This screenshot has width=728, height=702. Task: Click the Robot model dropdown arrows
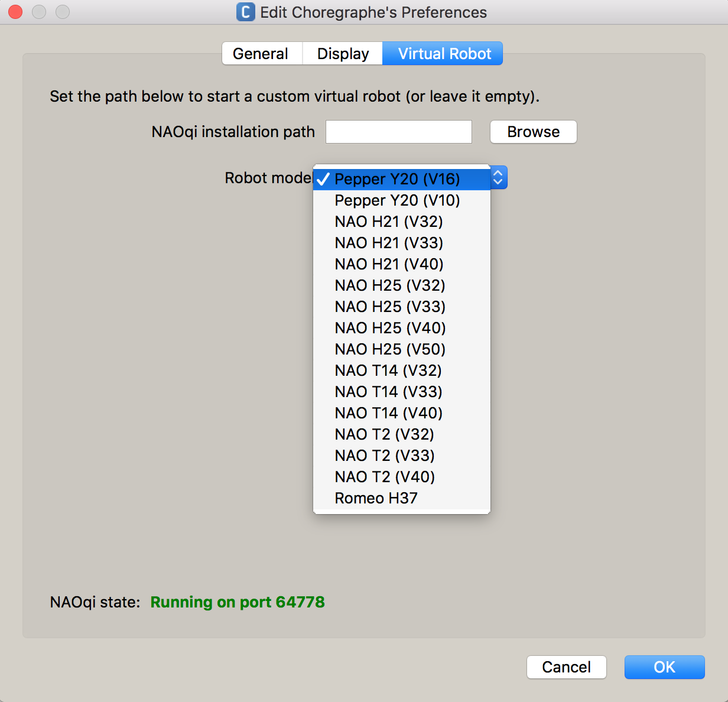[498, 178]
